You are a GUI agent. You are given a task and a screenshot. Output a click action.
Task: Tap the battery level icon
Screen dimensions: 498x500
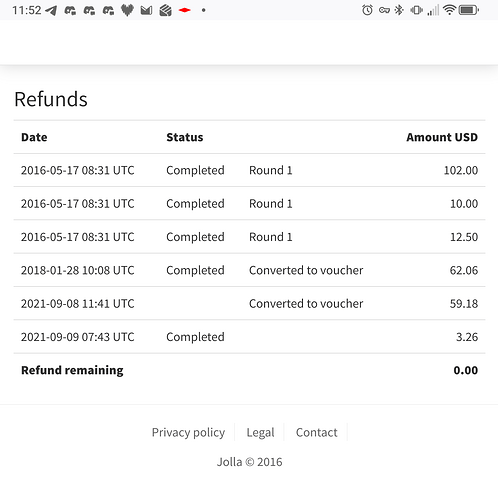468,10
